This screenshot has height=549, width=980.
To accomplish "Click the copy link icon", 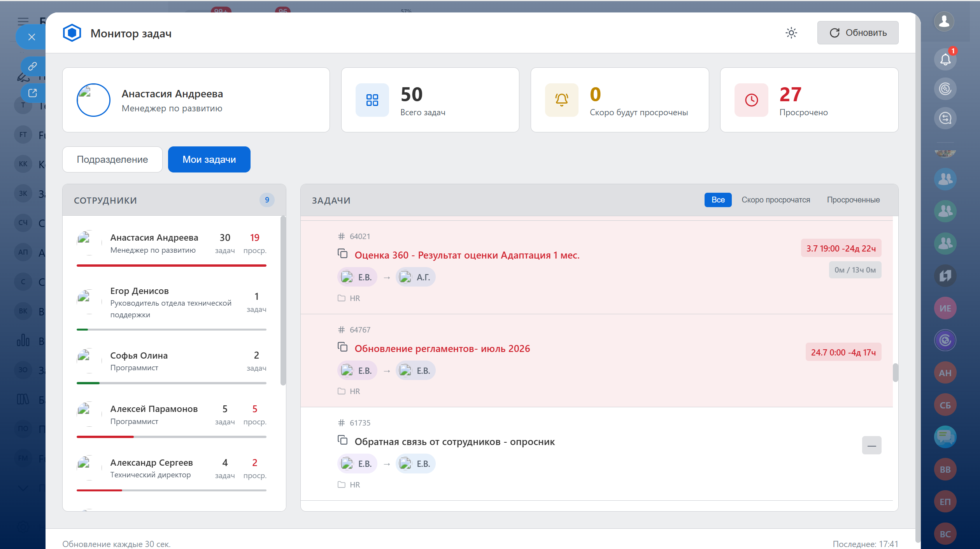I will point(33,66).
